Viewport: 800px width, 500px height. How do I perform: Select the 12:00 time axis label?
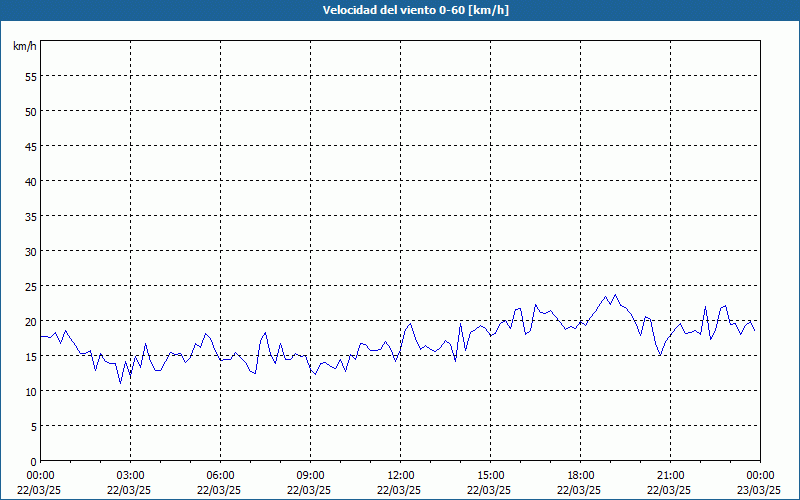pyautogui.click(x=400, y=476)
